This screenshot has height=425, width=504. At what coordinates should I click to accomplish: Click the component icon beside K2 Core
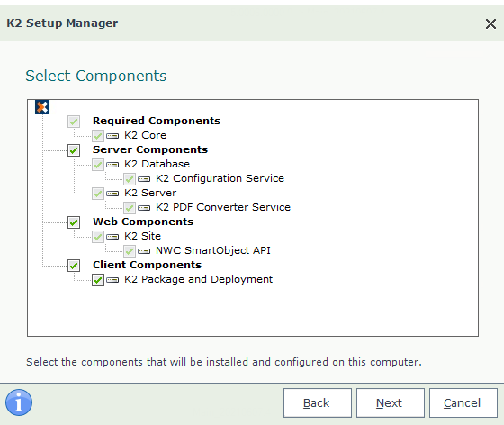click(x=112, y=136)
